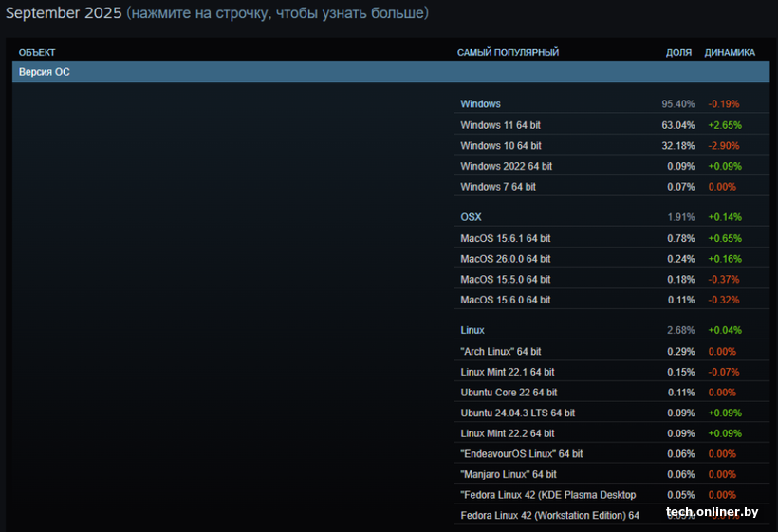Select the MacOS 15.5.0 64 bit row

[612, 279]
